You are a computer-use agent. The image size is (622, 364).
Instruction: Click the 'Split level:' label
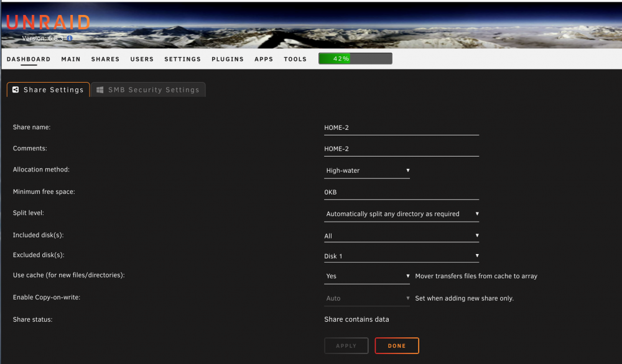coord(29,212)
